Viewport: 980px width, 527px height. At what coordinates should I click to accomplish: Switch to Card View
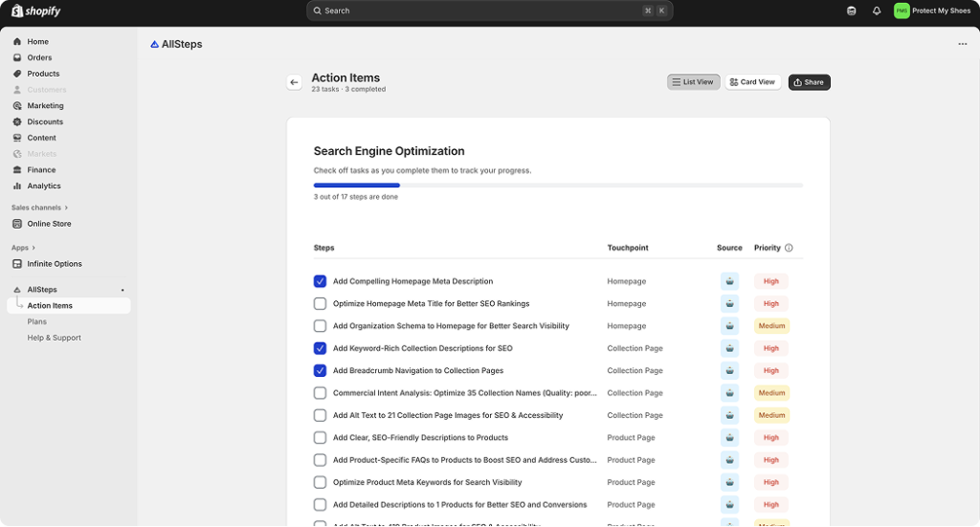(x=752, y=82)
